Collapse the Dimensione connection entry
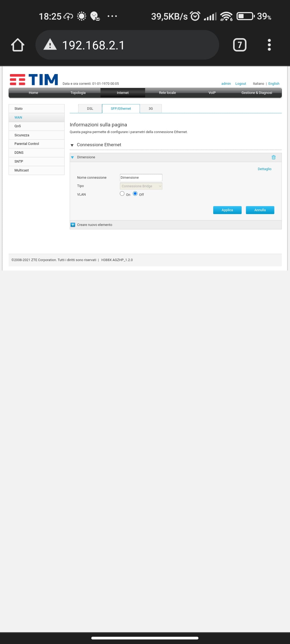The image size is (290, 644). [72, 157]
